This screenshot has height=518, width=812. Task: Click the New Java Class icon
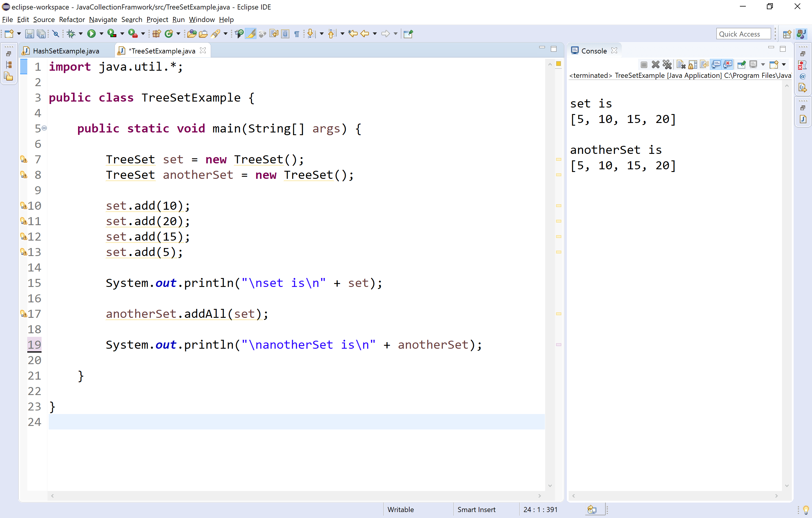(169, 34)
